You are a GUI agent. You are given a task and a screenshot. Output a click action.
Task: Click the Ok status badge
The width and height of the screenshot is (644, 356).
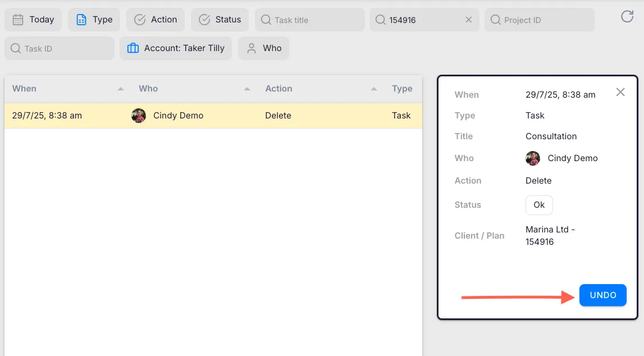pyautogui.click(x=539, y=205)
